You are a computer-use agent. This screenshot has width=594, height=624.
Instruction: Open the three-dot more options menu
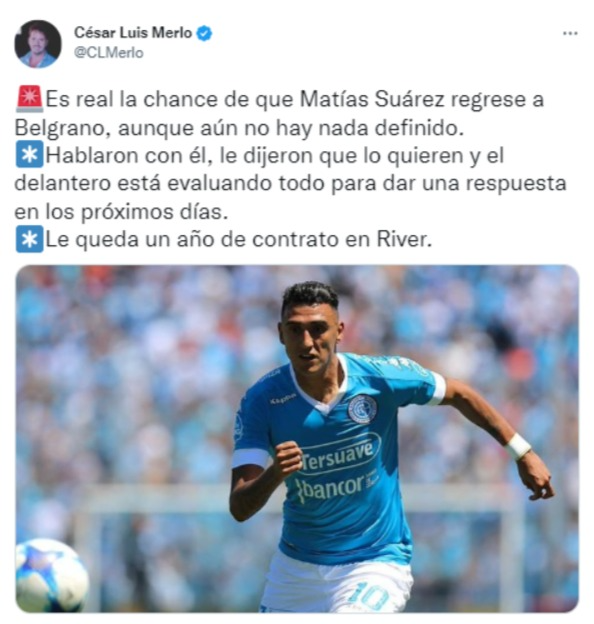point(570,33)
